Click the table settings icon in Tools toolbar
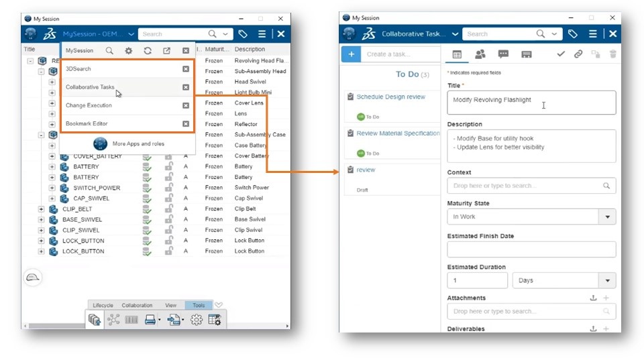Image resolution: width=644 pixels, height=362 pixels. 215,319
